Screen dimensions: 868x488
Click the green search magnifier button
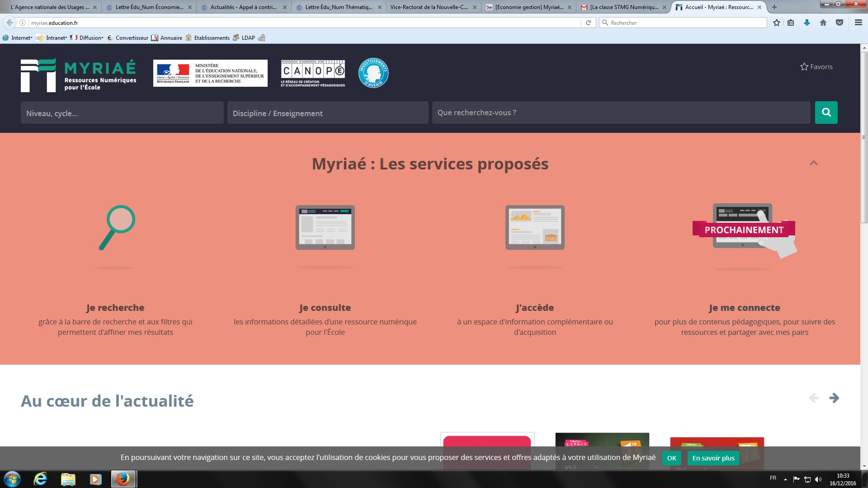(826, 113)
